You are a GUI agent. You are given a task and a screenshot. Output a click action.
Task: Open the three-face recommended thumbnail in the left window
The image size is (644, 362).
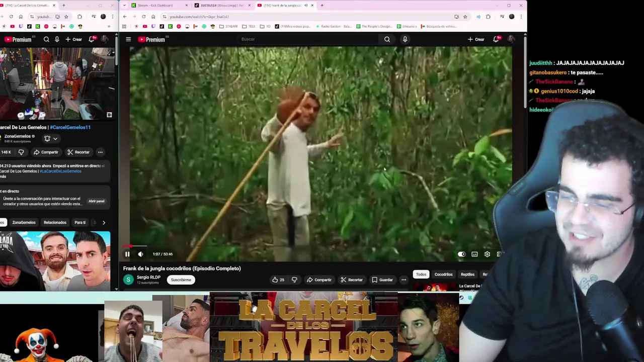(x=55, y=260)
